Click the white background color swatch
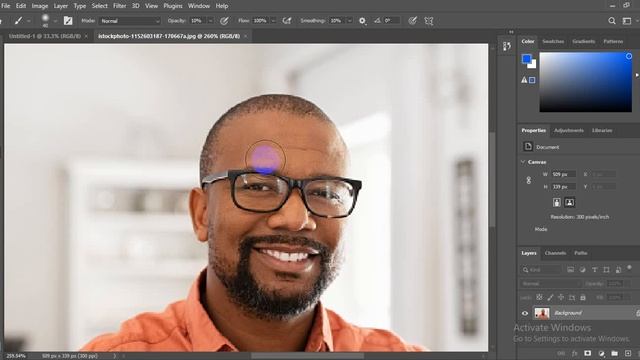This screenshot has height=360, width=640. click(533, 65)
